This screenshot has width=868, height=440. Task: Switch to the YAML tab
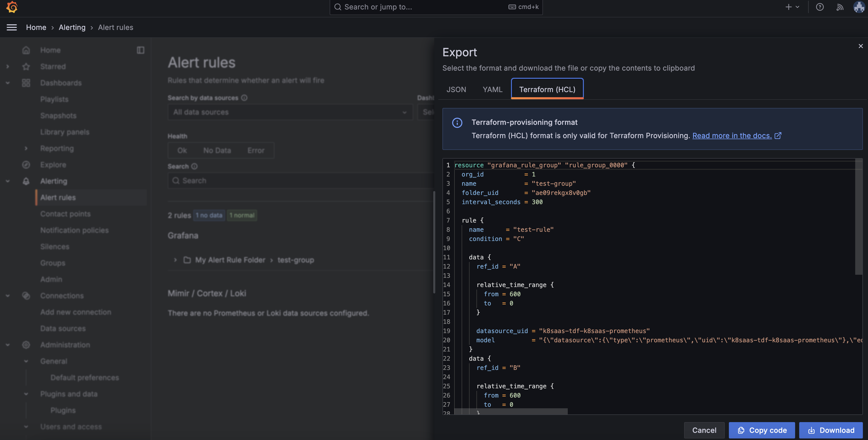pyautogui.click(x=492, y=89)
